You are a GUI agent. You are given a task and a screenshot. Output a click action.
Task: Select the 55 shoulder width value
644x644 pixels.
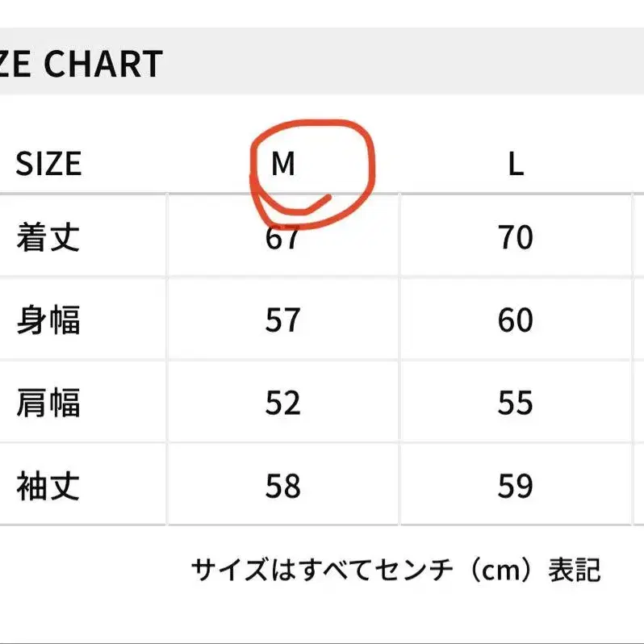(x=516, y=403)
